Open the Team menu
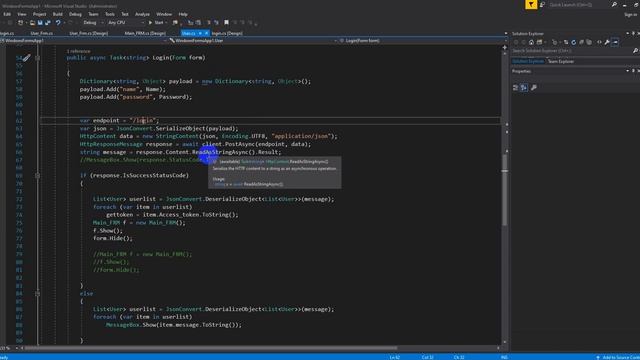The image size is (640, 360). [93, 14]
